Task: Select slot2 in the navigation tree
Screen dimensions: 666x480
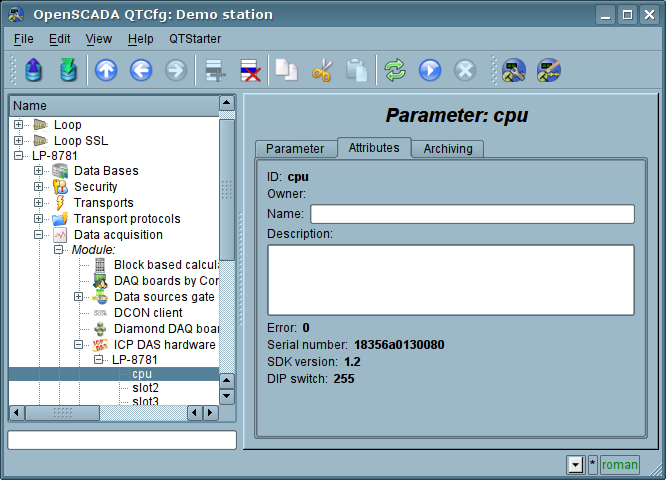Action: click(145, 388)
